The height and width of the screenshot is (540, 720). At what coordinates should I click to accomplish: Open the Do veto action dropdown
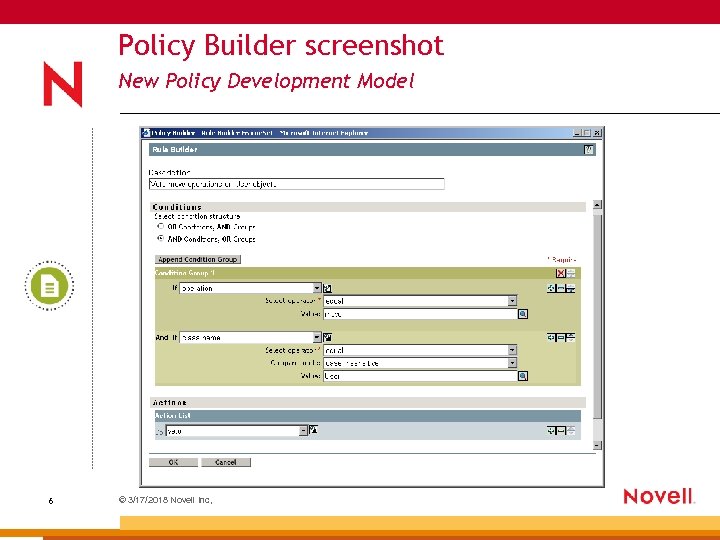[304, 431]
